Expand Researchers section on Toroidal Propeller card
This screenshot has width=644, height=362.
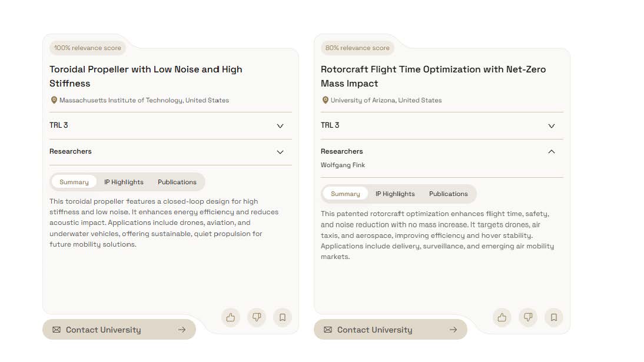point(280,152)
